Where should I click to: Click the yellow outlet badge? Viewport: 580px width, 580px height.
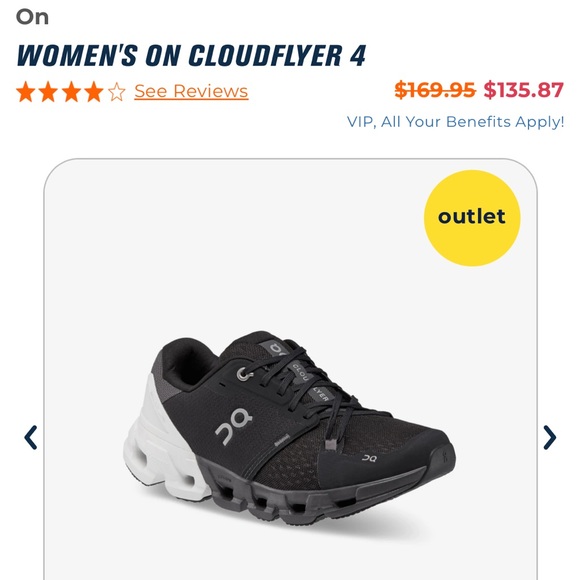(472, 218)
